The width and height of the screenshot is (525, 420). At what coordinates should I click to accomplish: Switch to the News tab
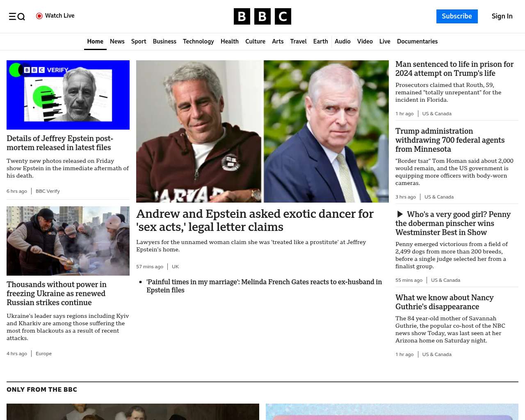117,41
